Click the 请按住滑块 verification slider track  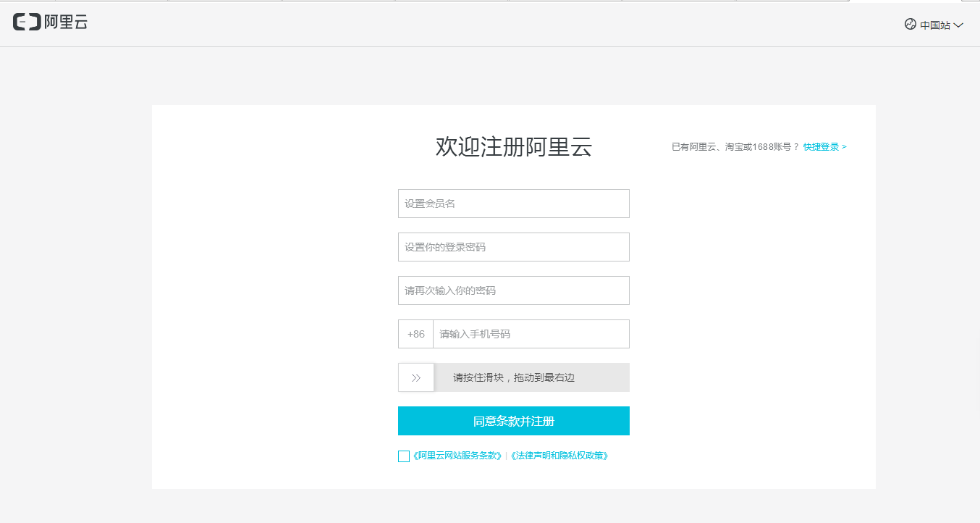tap(531, 377)
